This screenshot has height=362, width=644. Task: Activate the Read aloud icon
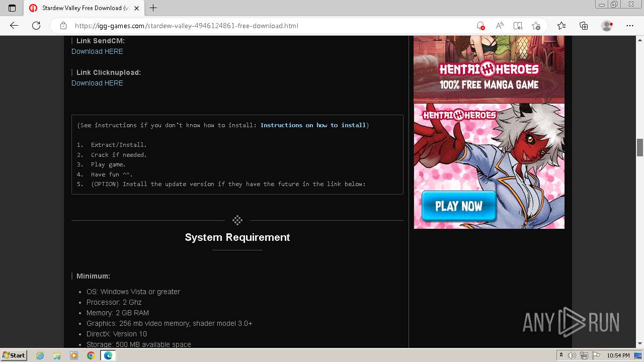coord(500,26)
